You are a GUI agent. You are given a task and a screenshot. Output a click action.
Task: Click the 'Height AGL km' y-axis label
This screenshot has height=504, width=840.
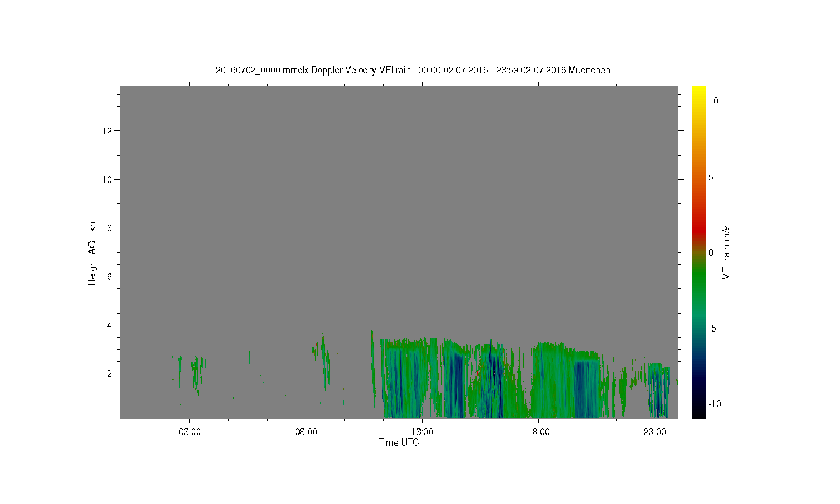click(92, 252)
